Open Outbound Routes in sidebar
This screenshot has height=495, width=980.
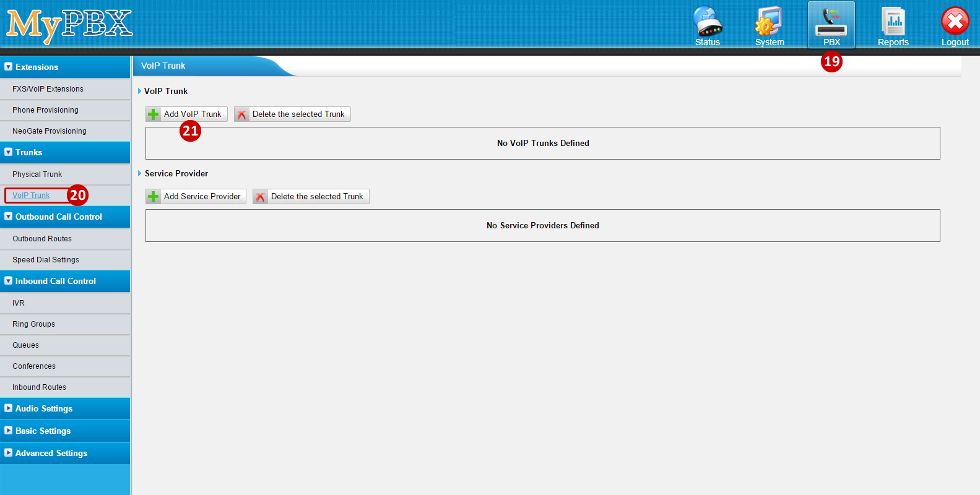pyautogui.click(x=42, y=239)
